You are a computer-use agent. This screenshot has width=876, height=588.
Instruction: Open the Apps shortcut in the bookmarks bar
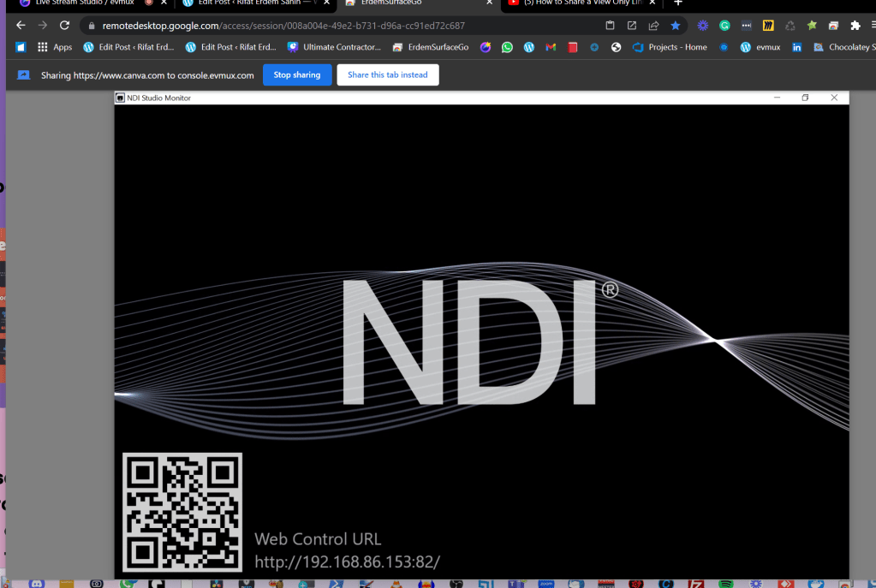pyautogui.click(x=54, y=47)
